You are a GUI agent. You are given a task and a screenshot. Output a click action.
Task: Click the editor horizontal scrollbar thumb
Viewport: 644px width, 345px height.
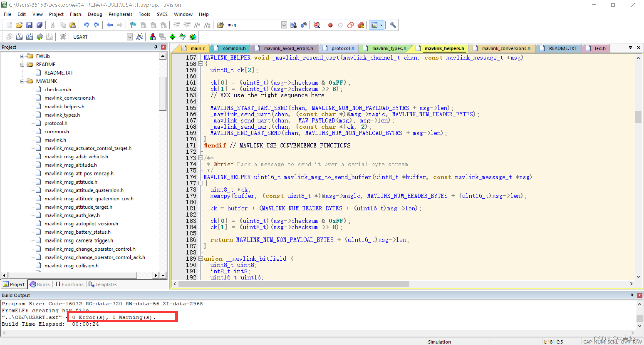294,284
